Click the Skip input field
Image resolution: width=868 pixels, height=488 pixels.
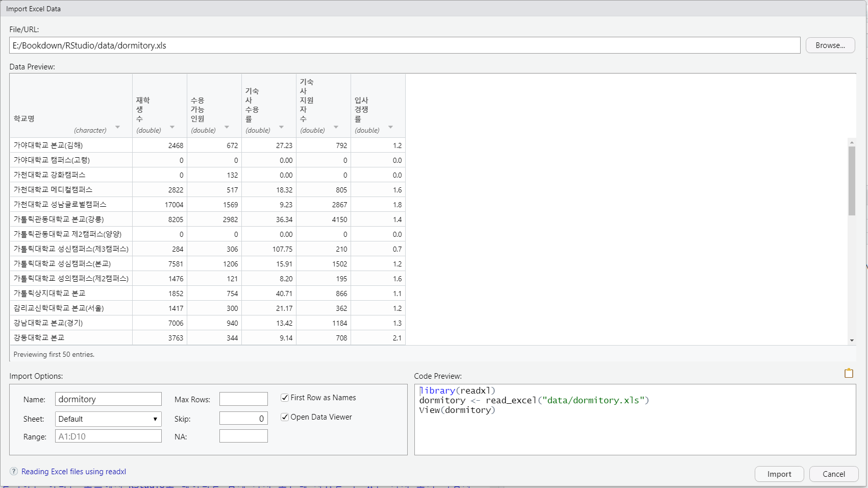(243, 419)
